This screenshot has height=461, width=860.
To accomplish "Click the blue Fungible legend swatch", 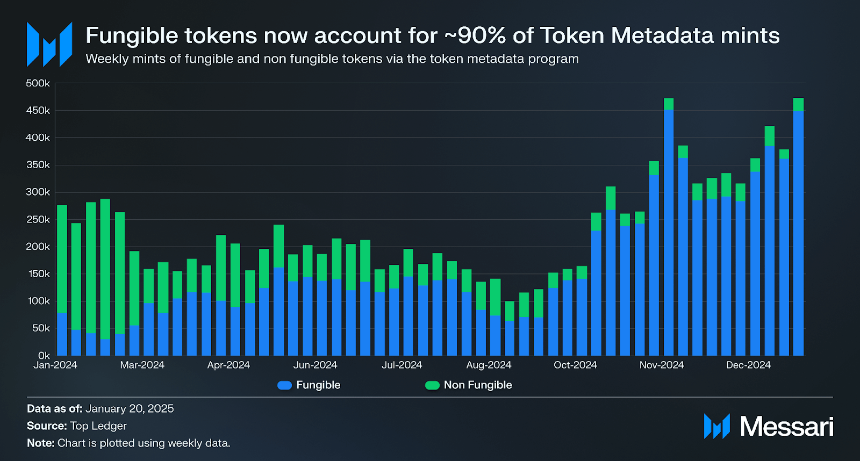I will pyautogui.click(x=285, y=385).
